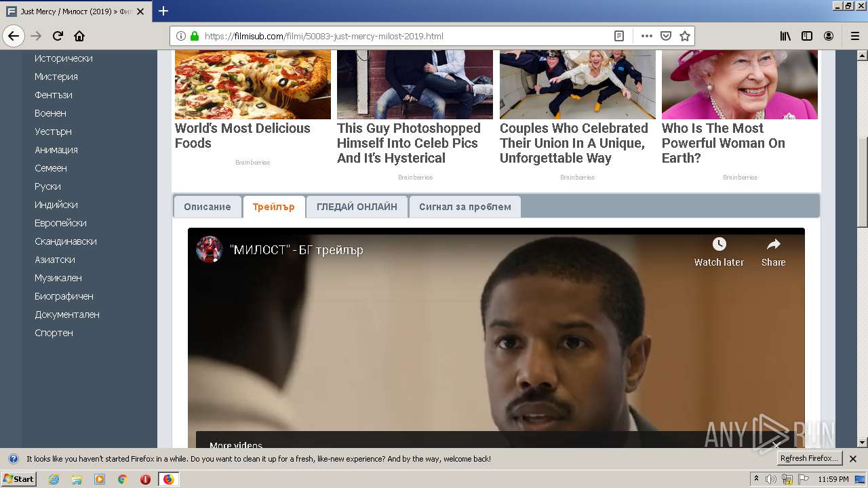
Task: Open the Скандинавски category link
Action: click(x=66, y=241)
